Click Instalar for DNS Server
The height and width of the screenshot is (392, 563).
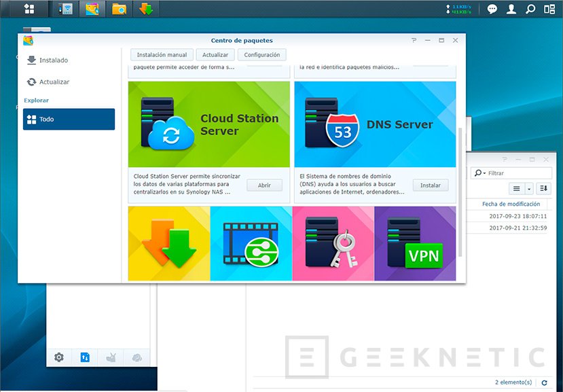tap(431, 185)
